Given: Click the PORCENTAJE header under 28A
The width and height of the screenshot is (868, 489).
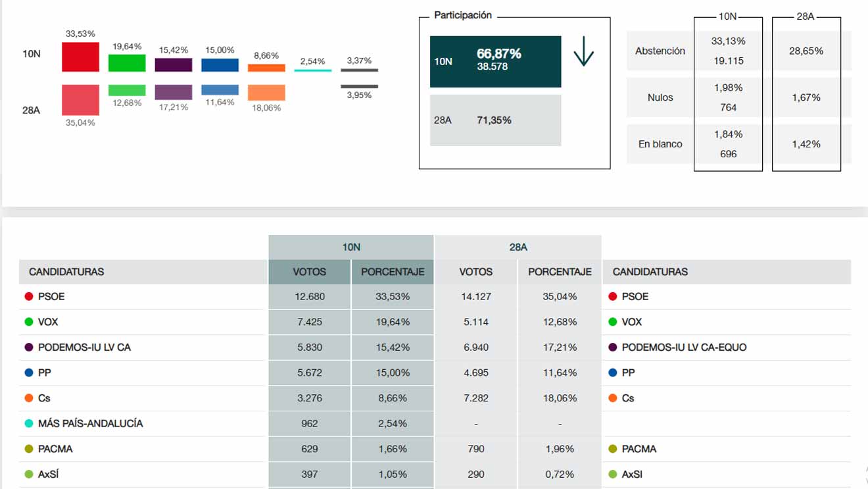Looking at the screenshot, I should tap(560, 272).
